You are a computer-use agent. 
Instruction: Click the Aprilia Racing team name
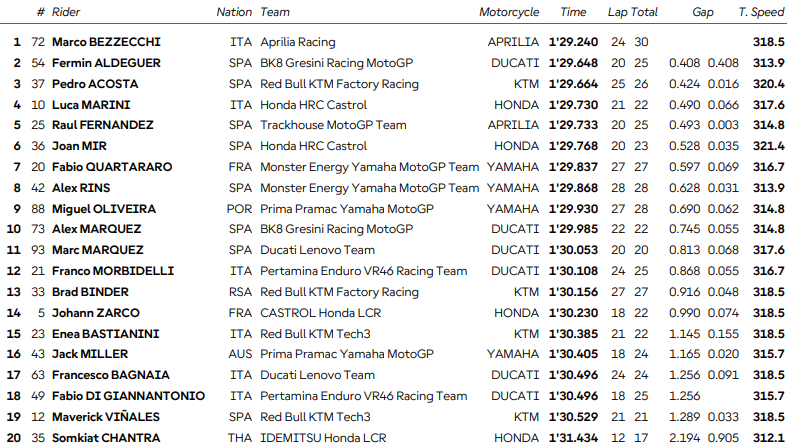(298, 43)
